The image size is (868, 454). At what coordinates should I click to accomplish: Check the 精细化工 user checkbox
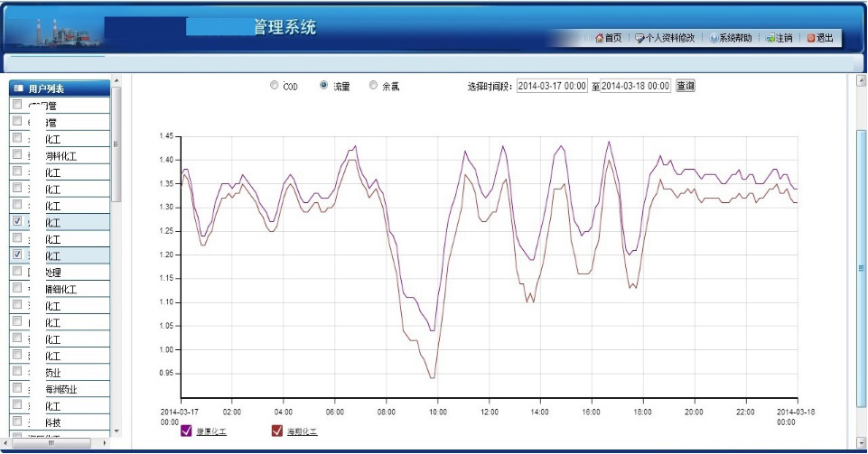[x=17, y=289]
